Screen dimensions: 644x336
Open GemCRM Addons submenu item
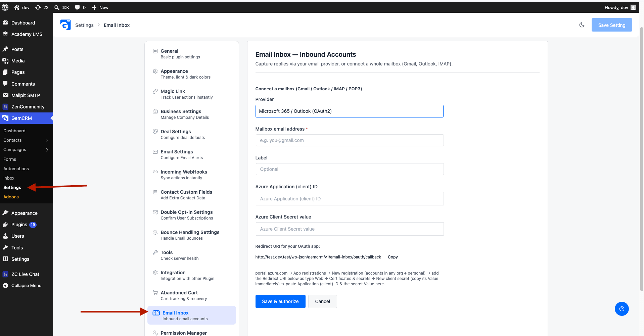pyautogui.click(x=11, y=197)
